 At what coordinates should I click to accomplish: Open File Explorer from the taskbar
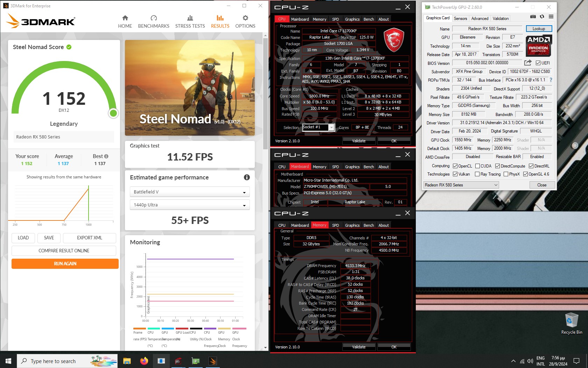(x=127, y=361)
